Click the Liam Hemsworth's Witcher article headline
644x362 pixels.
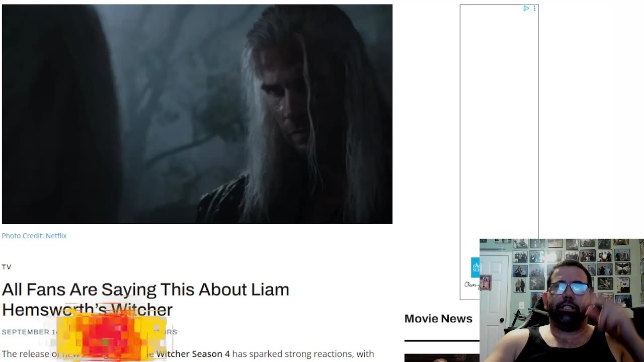click(x=145, y=299)
